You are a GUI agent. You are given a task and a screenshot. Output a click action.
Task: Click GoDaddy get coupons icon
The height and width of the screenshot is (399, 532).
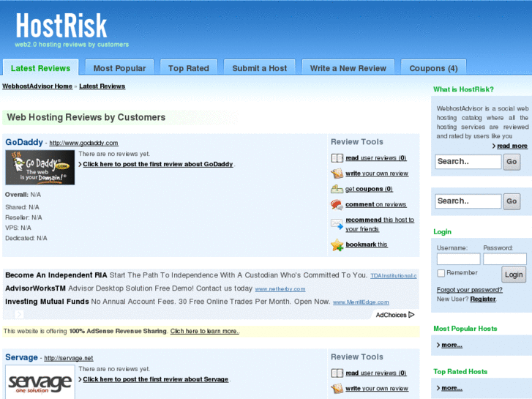337,189
